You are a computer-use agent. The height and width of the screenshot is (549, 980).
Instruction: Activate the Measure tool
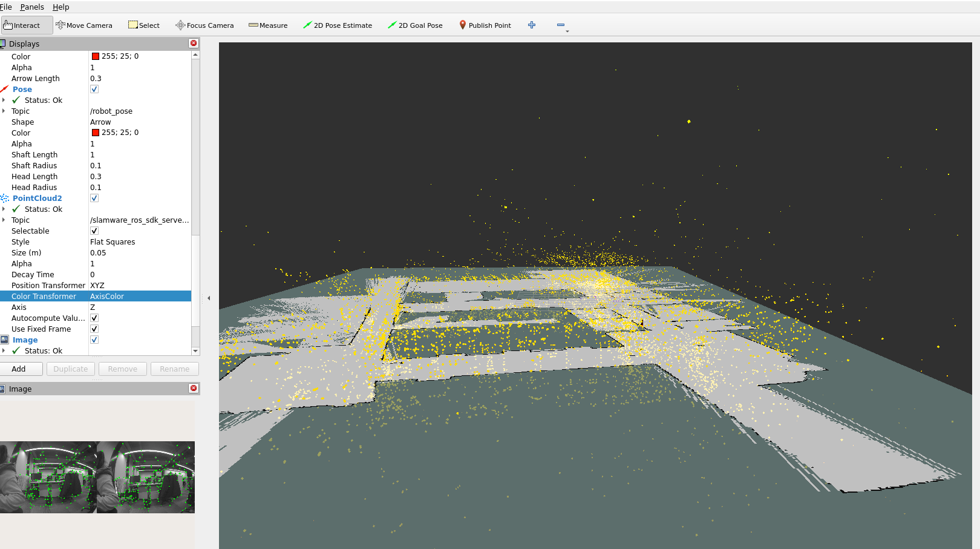pos(268,25)
